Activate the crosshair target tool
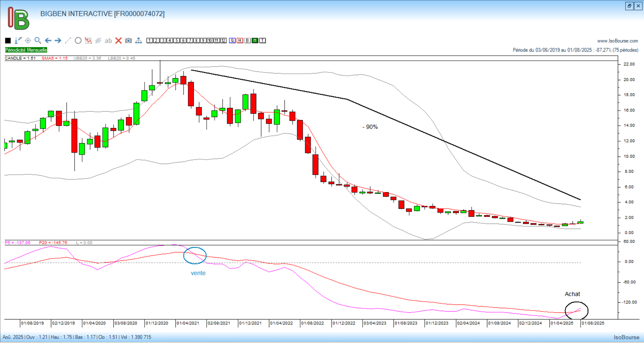 coord(28,41)
